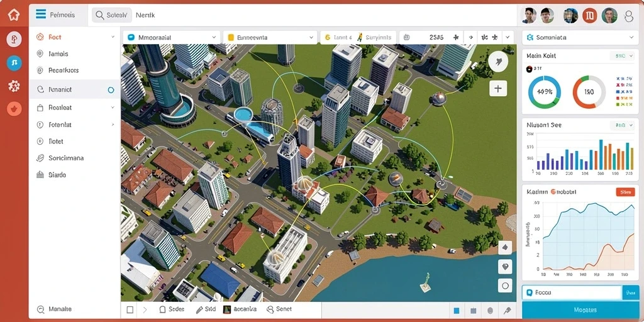Click the Solealv search field

click(x=112, y=15)
